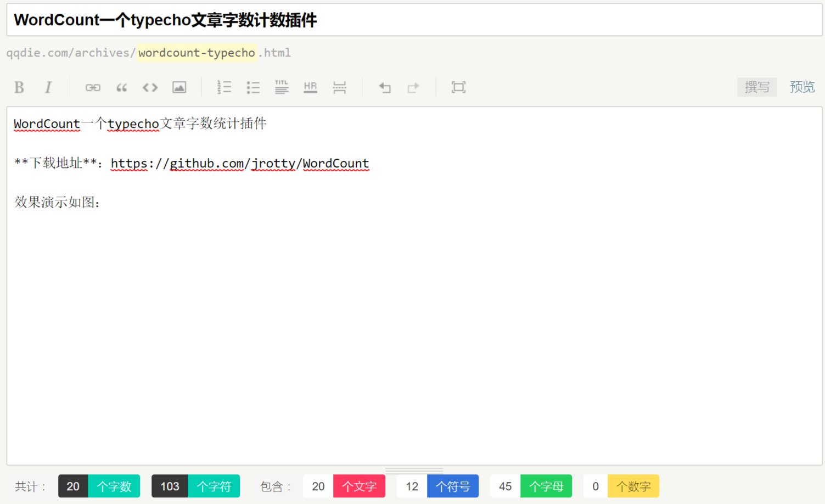Click the yellow 个数字 badge
The width and height of the screenshot is (825, 504).
click(633, 486)
